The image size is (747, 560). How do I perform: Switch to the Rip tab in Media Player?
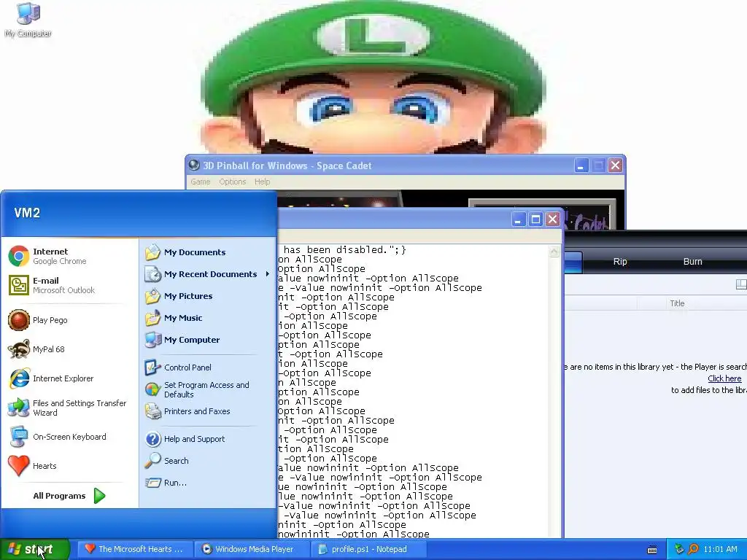pyautogui.click(x=620, y=262)
